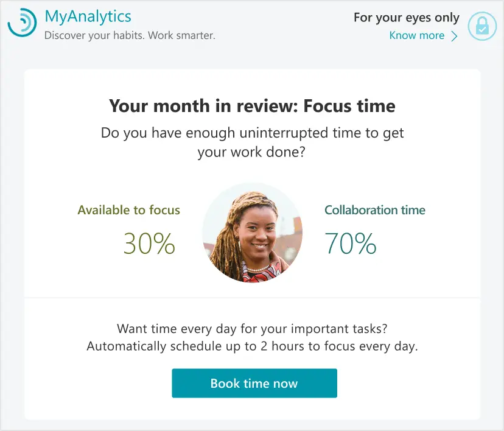
Task: Click the Available to focus heading
Action: coord(128,210)
